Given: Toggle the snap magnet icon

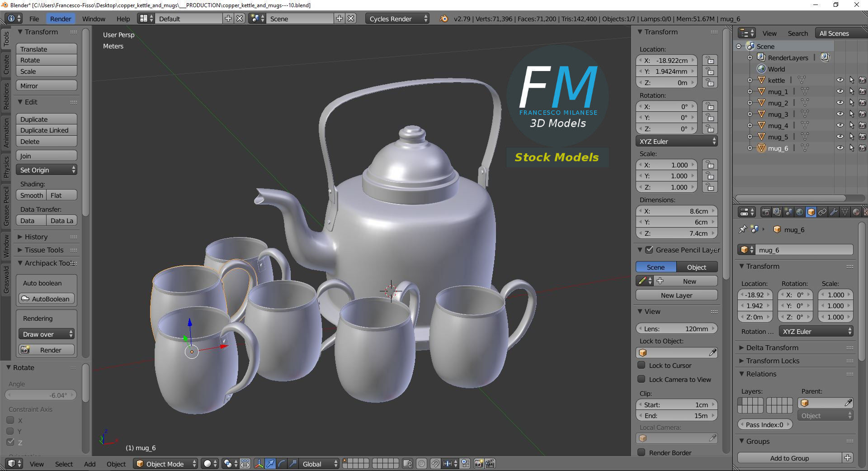Looking at the screenshot, I should pos(435,464).
